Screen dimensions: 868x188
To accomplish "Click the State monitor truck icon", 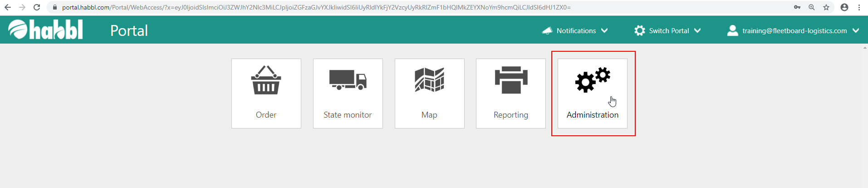I will pos(348,80).
